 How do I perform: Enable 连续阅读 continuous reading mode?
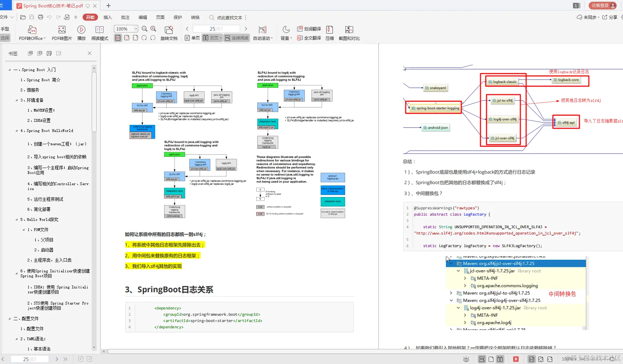(237, 38)
